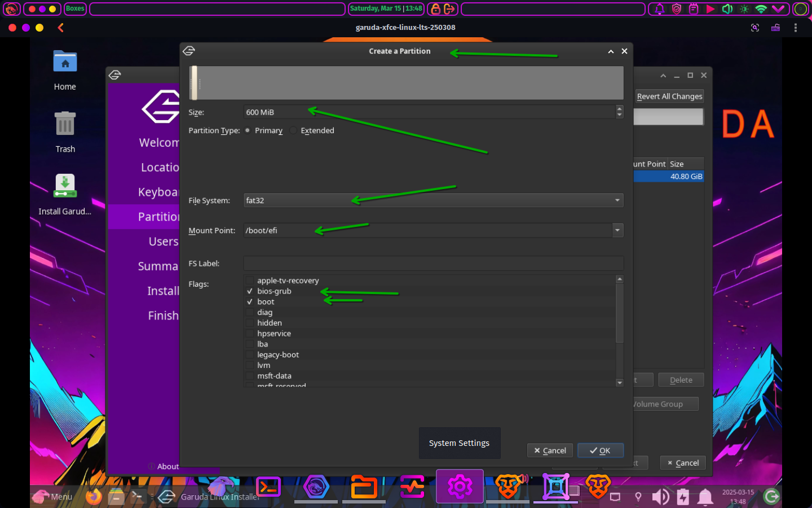This screenshot has width=812, height=508.
Task: Open notifications bell in top panel
Action: [x=659, y=8]
